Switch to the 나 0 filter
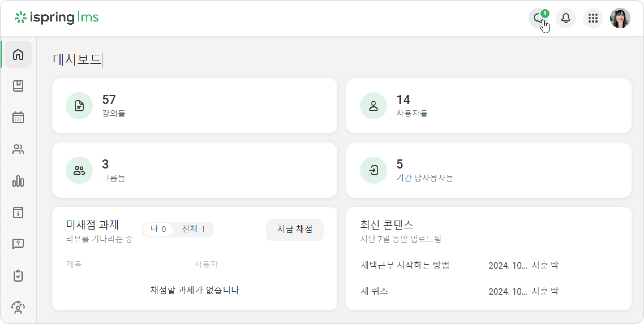644x324 pixels. 158,229
